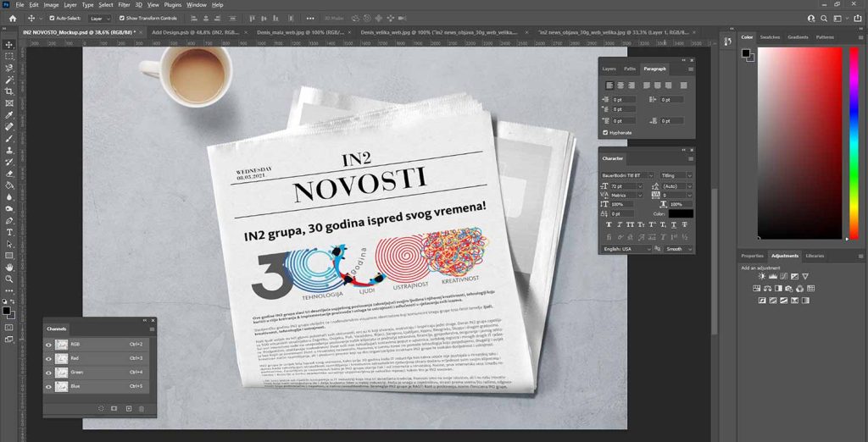Switch to the Libraries panel tab
Screen dimensions: 868x442
click(x=815, y=255)
